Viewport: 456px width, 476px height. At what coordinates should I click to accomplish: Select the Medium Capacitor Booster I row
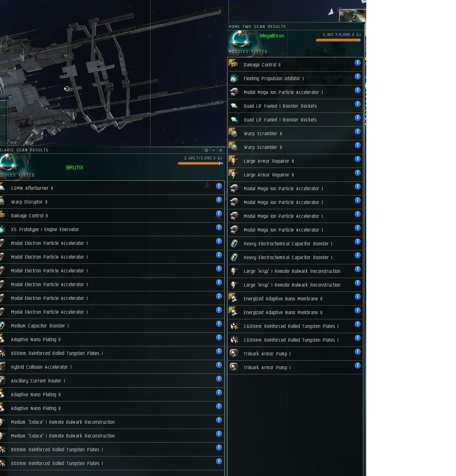click(112, 326)
